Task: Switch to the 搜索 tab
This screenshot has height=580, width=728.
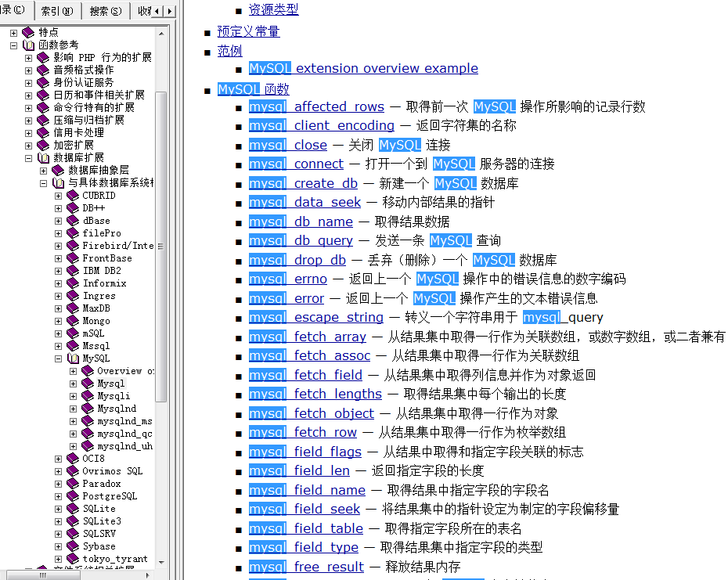Action: 106,11
